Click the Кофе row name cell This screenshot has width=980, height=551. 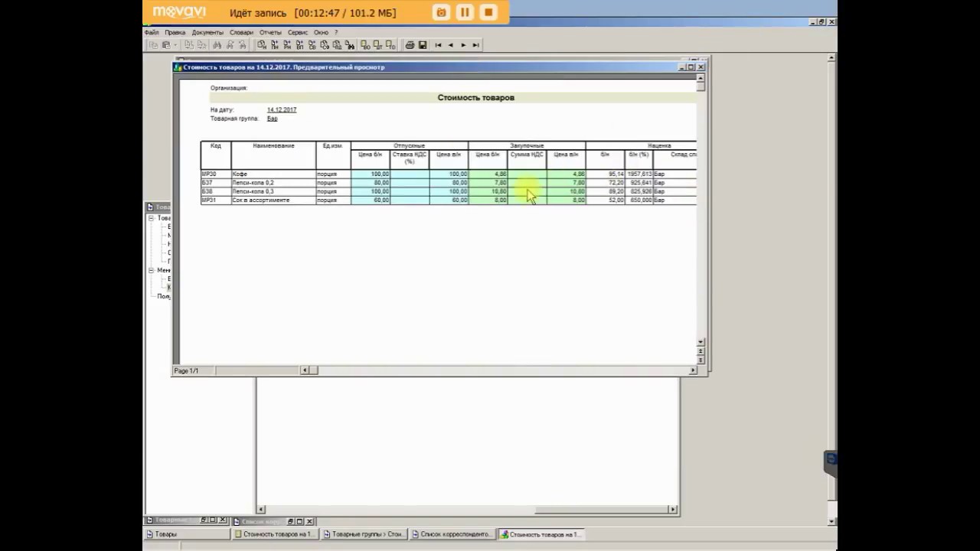(x=273, y=174)
